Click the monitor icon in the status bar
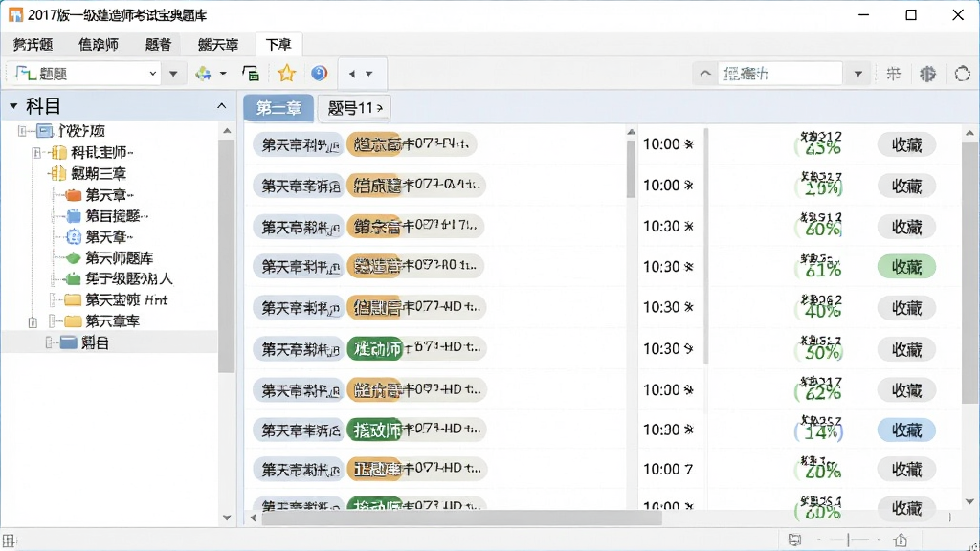Screen dimensions: 980x551 (795, 540)
